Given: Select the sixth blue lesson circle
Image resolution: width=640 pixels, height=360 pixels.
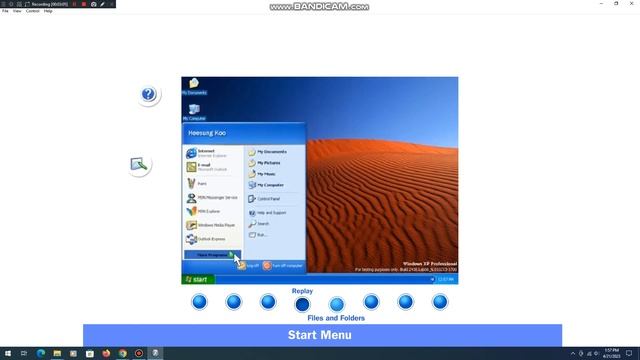Looking at the screenshot, I should 371,302.
